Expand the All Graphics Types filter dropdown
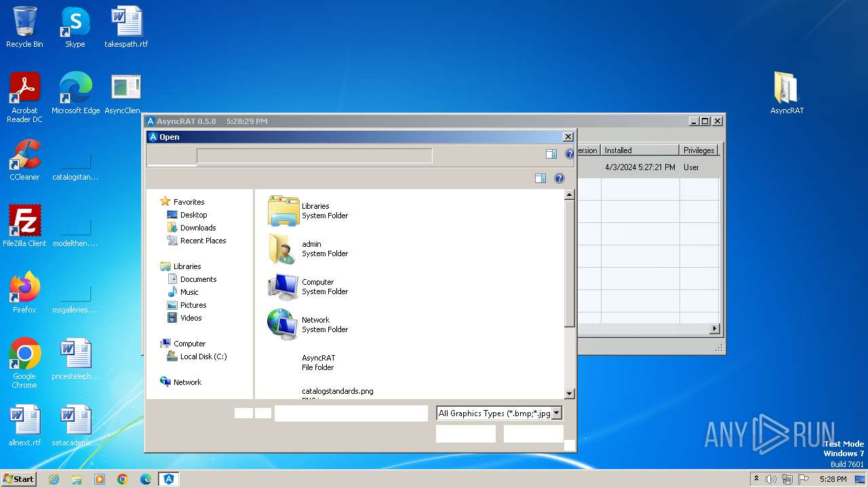868x488 pixels. coord(556,413)
